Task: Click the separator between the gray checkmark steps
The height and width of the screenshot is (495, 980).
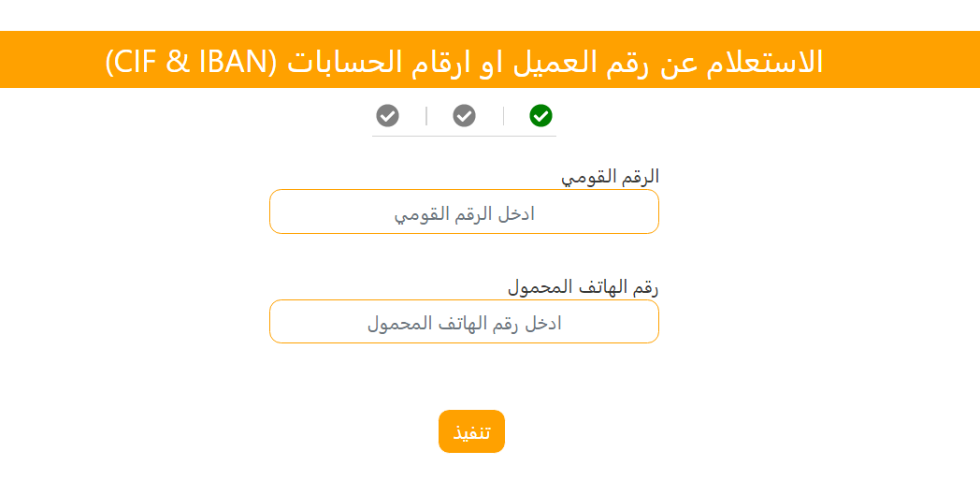Action: (426, 115)
